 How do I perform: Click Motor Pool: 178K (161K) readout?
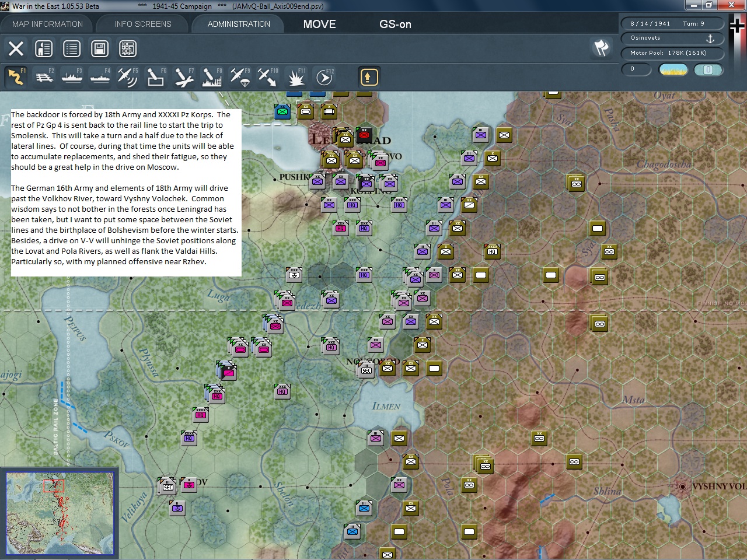[668, 53]
